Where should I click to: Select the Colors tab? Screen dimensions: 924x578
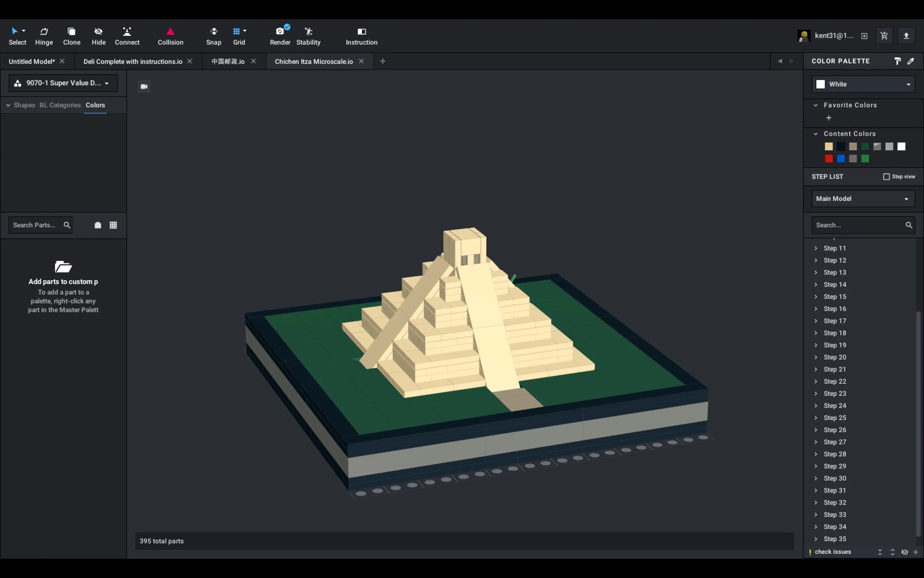pyautogui.click(x=95, y=105)
